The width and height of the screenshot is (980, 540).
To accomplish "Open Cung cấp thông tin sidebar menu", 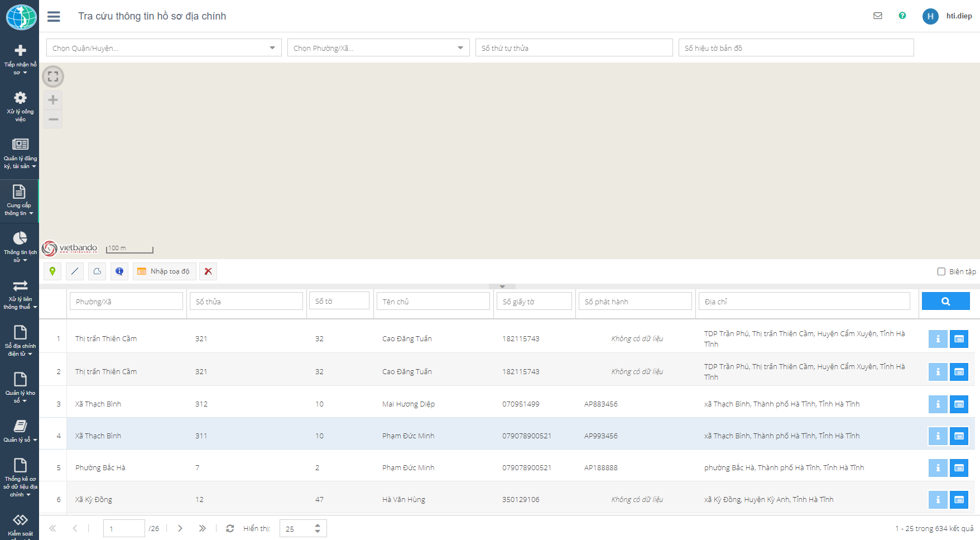I will tap(20, 200).
